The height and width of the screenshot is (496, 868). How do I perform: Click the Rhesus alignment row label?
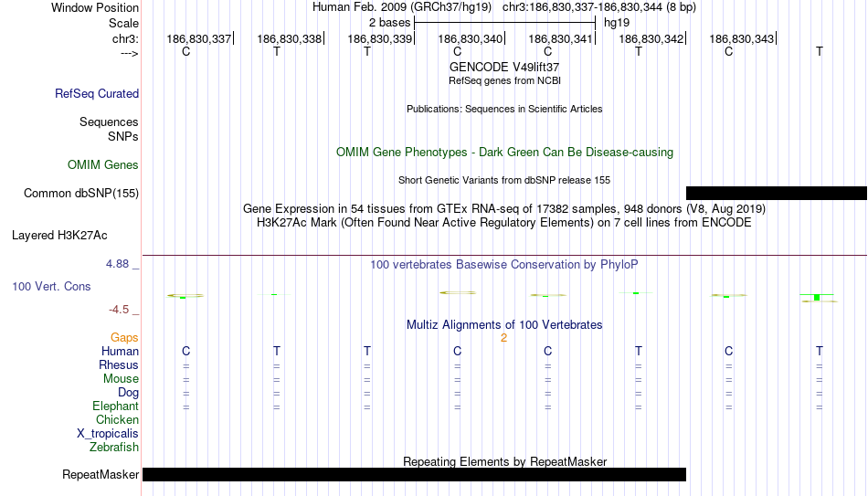pos(119,364)
